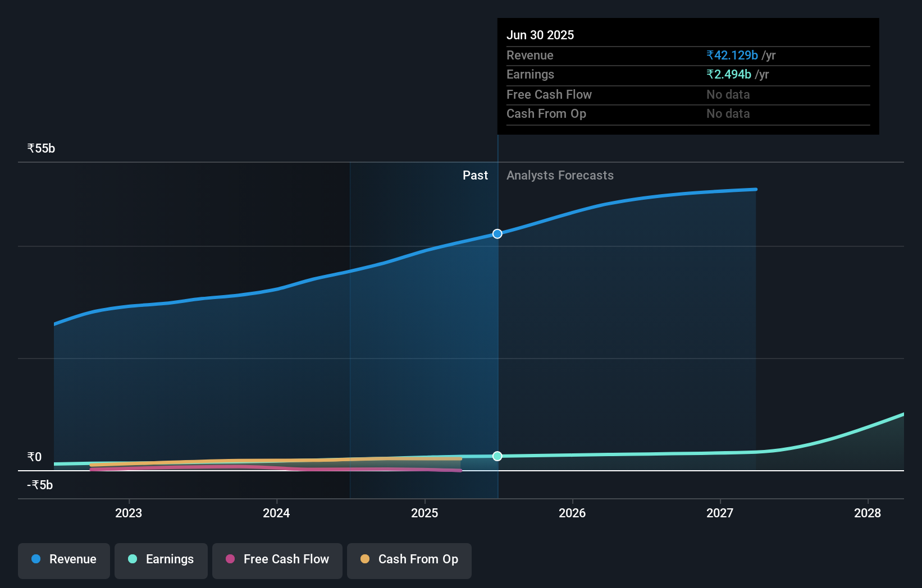Screen dimensions: 922x588
Task: Click the 'Earnings' row label in tooltip
Action: click(530, 74)
